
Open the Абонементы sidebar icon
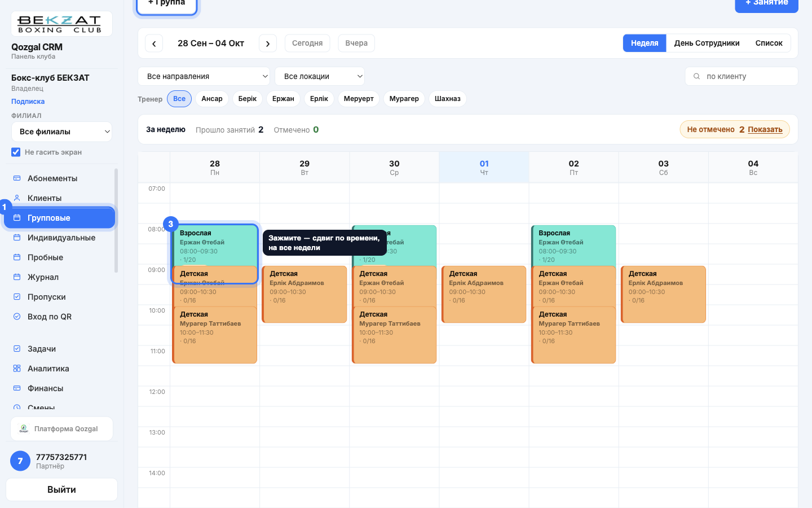click(x=17, y=178)
